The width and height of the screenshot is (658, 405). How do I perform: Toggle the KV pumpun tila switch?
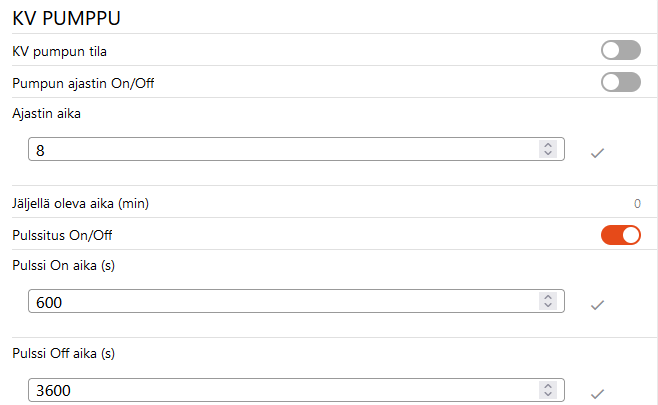click(620, 50)
